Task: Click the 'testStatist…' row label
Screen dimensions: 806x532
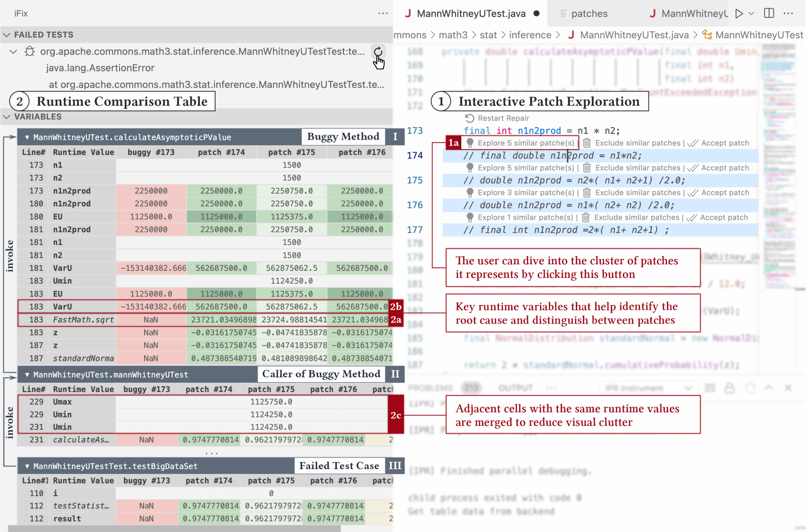Action: tap(81, 506)
